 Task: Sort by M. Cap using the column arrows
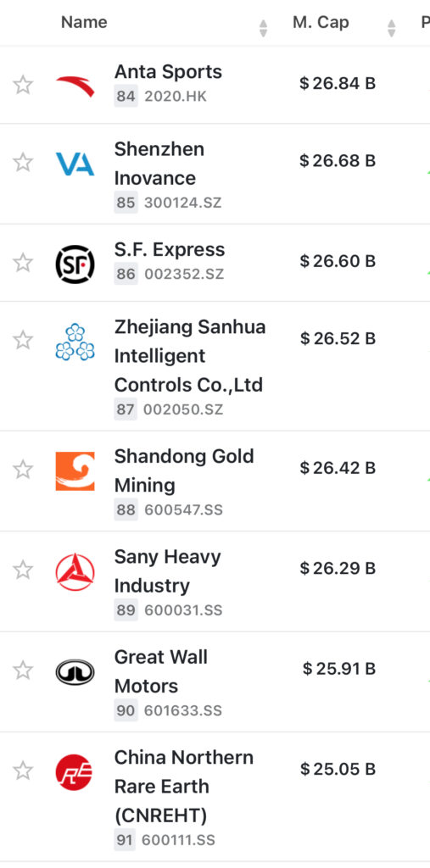coord(391,28)
